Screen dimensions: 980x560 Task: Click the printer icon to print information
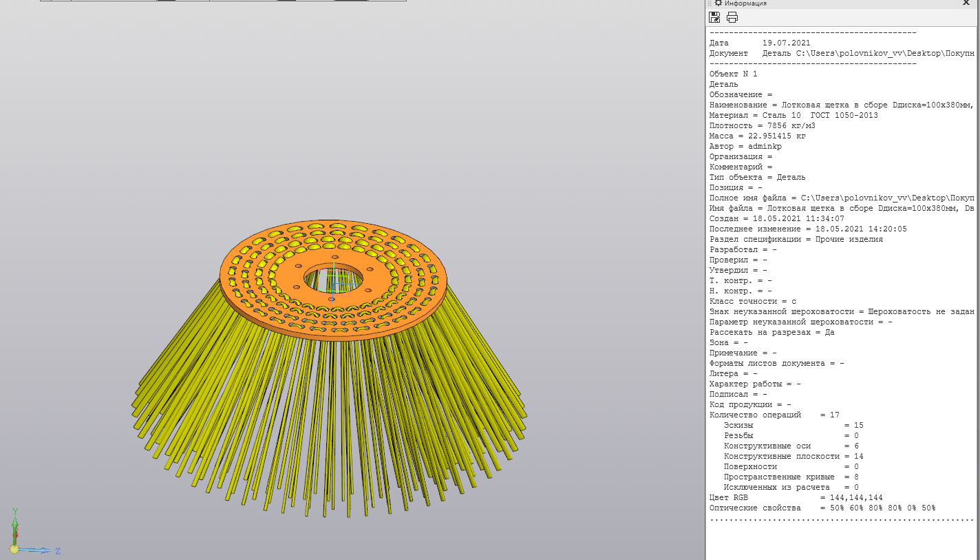[x=732, y=17]
